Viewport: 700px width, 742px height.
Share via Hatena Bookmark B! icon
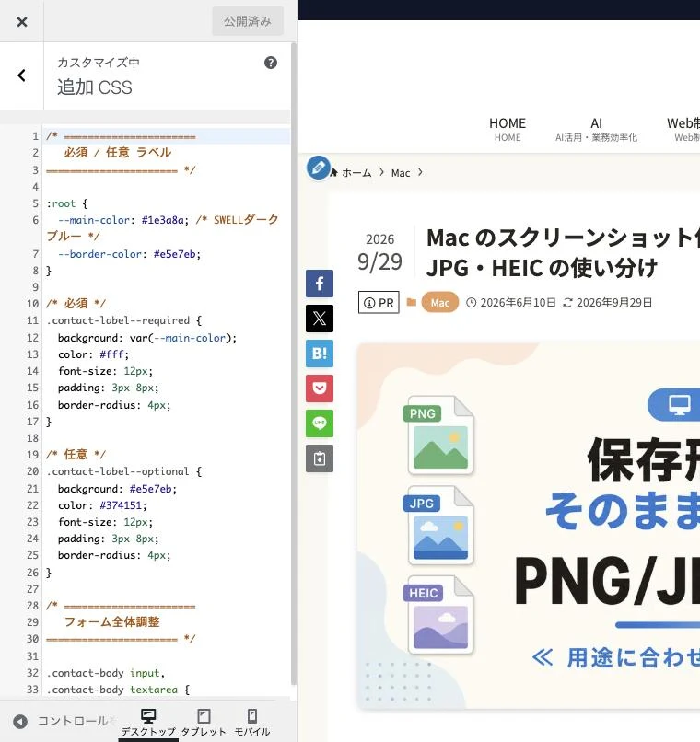click(320, 354)
